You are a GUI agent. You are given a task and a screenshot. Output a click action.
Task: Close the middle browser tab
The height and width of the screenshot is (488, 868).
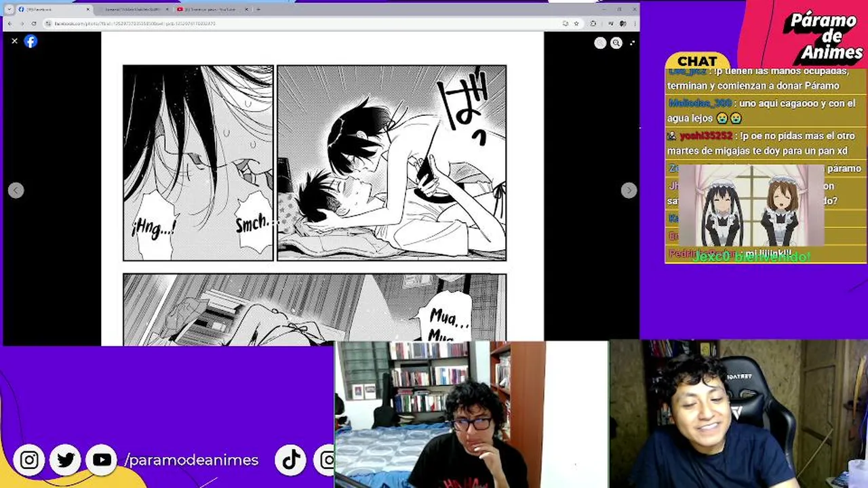(167, 9)
